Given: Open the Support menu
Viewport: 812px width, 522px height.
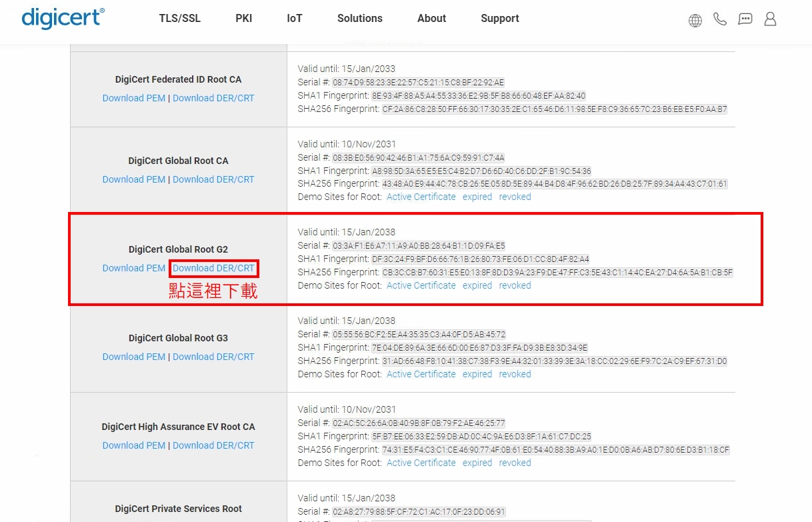Looking at the screenshot, I should (x=500, y=19).
